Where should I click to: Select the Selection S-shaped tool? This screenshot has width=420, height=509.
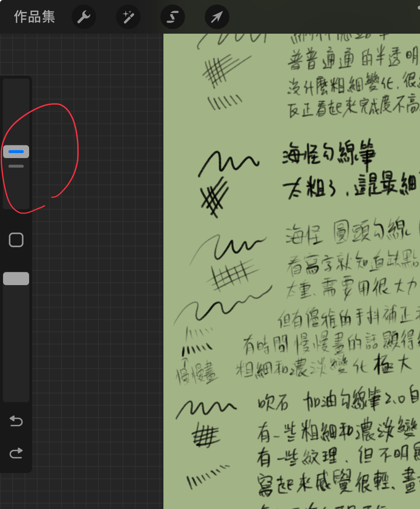[x=173, y=17]
